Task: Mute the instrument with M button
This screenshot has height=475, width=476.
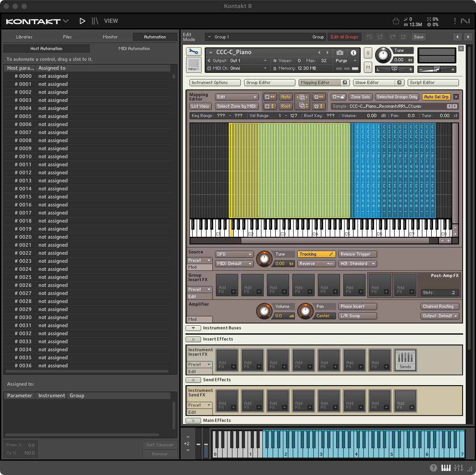Action: click(x=368, y=67)
